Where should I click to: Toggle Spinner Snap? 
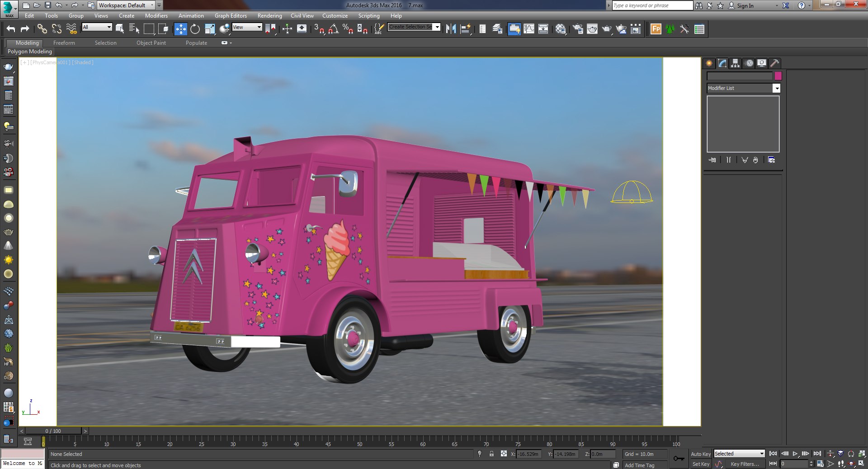pyautogui.click(x=362, y=29)
